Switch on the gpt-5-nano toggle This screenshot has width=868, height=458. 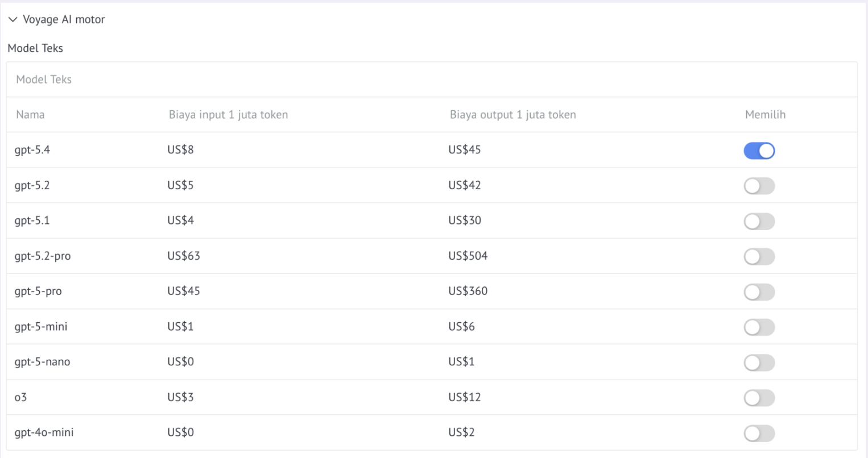pos(759,363)
